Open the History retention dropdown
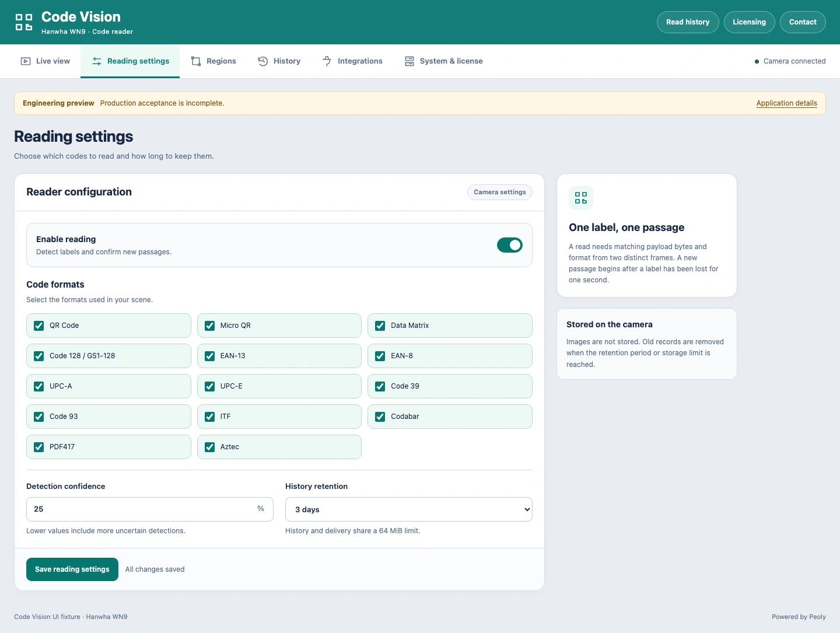Image resolution: width=840 pixels, height=633 pixels. 409,509
